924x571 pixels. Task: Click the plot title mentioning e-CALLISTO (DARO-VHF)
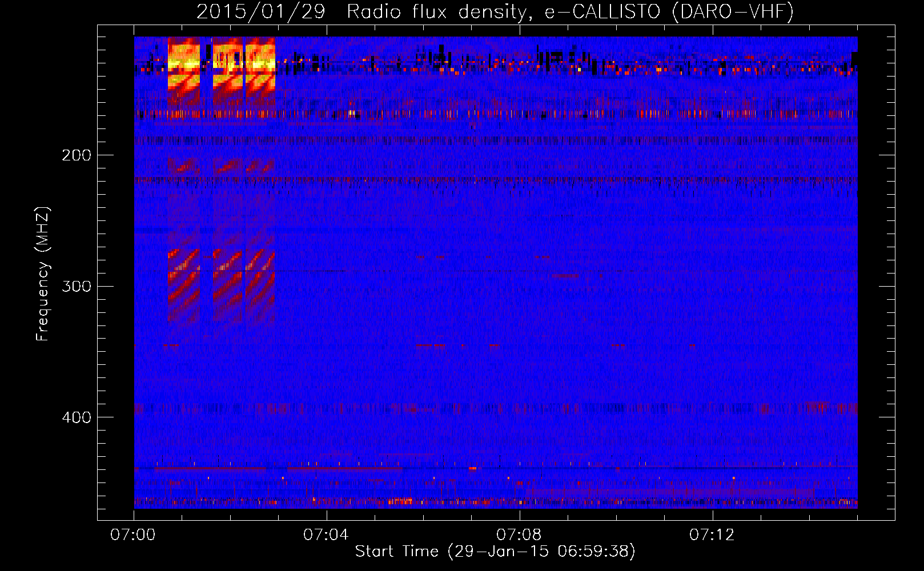pos(495,12)
